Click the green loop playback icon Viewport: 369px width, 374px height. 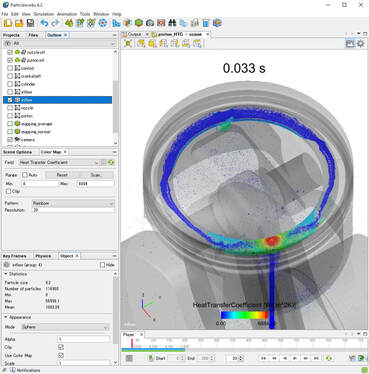[329, 358]
